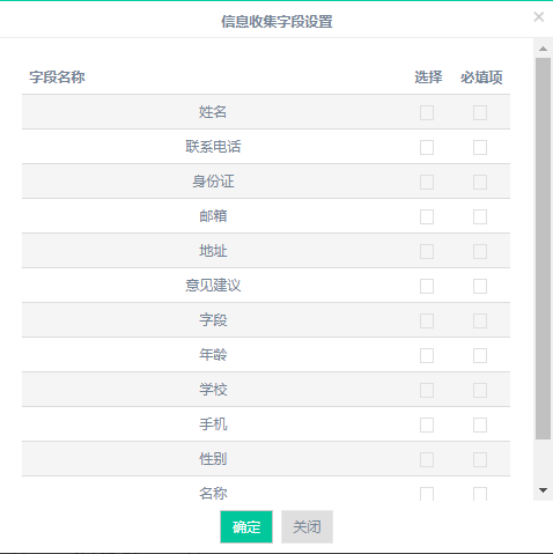The width and height of the screenshot is (554, 555).
Task: Make 年龄 a required field
Action: tap(480, 355)
